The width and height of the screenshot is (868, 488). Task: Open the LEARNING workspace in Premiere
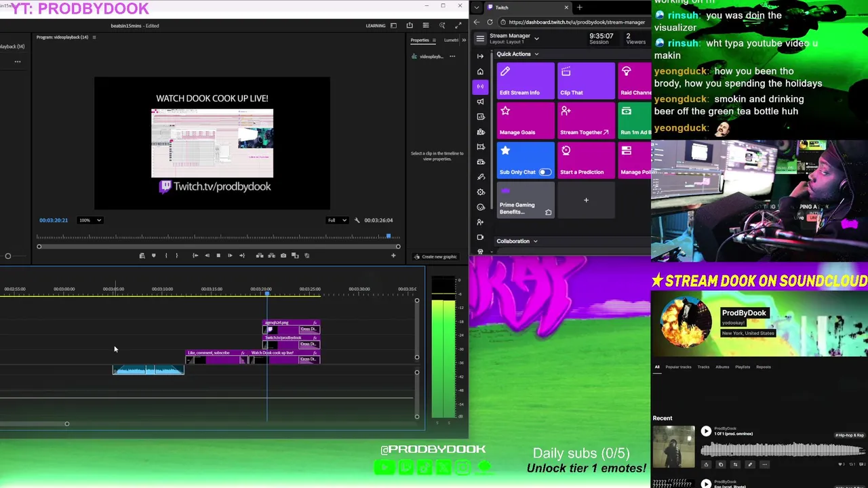pyautogui.click(x=376, y=26)
